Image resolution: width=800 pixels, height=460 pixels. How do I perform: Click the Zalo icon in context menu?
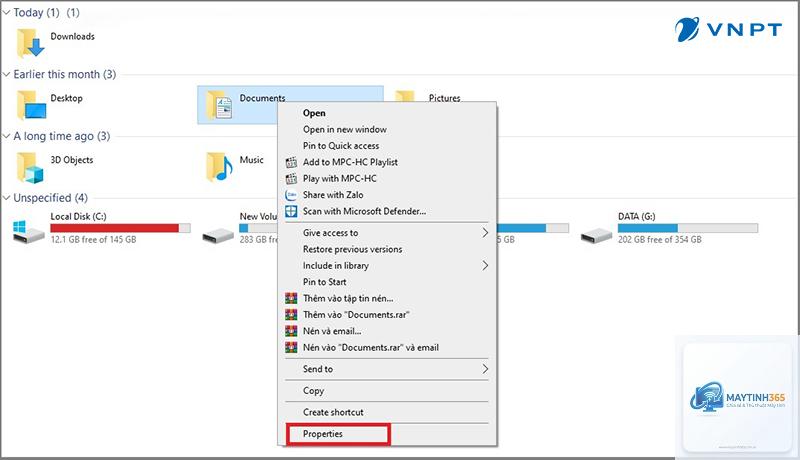291,195
